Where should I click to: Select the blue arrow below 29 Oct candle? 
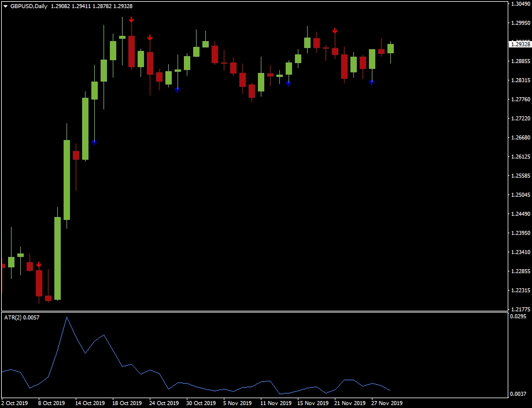pyautogui.click(x=178, y=89)
